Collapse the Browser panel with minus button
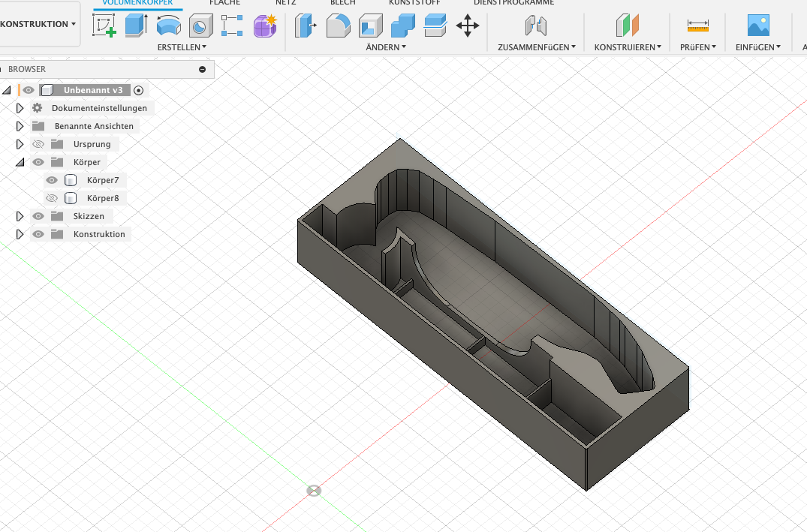Screen dimensions: 807x532 202,69
